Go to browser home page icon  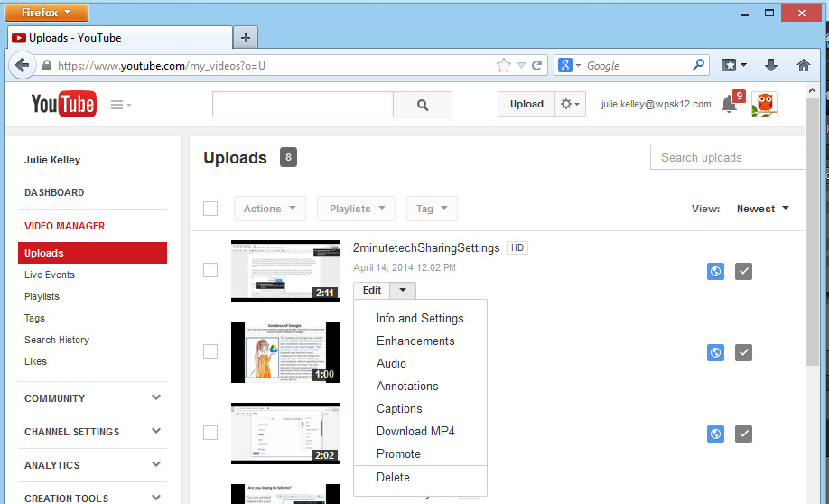pos(804,65)
